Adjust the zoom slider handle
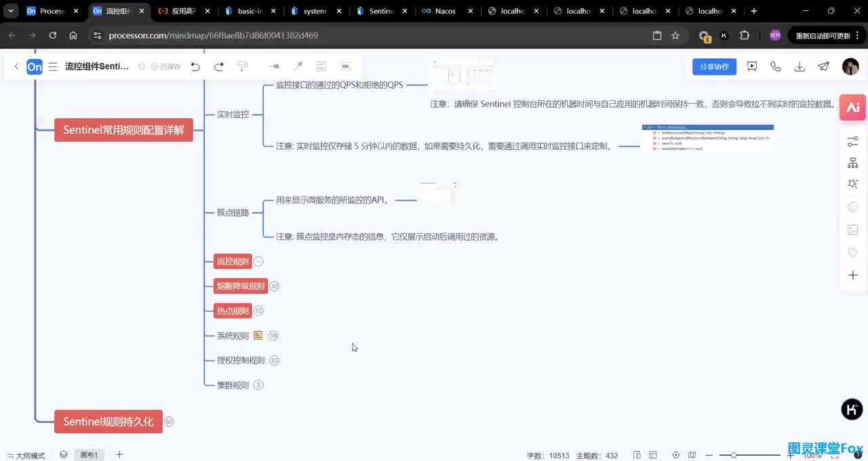 (x=734, y=455)
